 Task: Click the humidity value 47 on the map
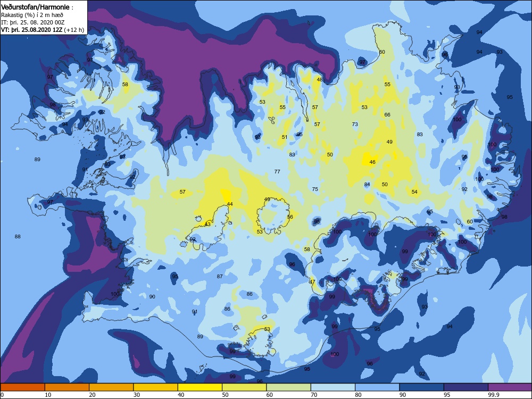click(312, 282)
